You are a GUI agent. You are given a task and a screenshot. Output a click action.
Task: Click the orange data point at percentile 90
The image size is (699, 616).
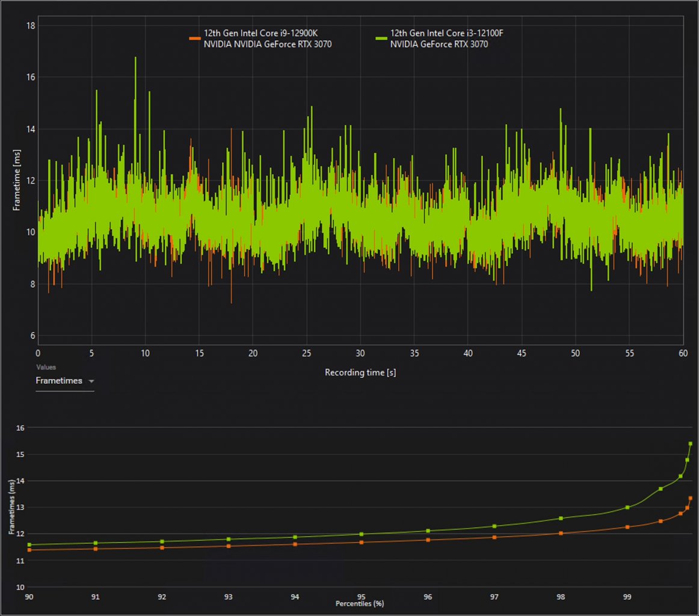[29, 550]
